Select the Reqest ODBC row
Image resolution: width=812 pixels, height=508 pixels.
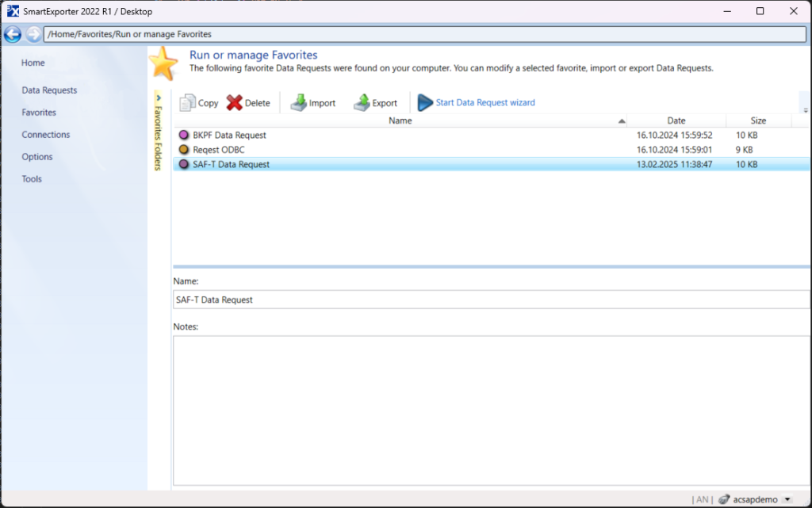click(x=492, y=150)
